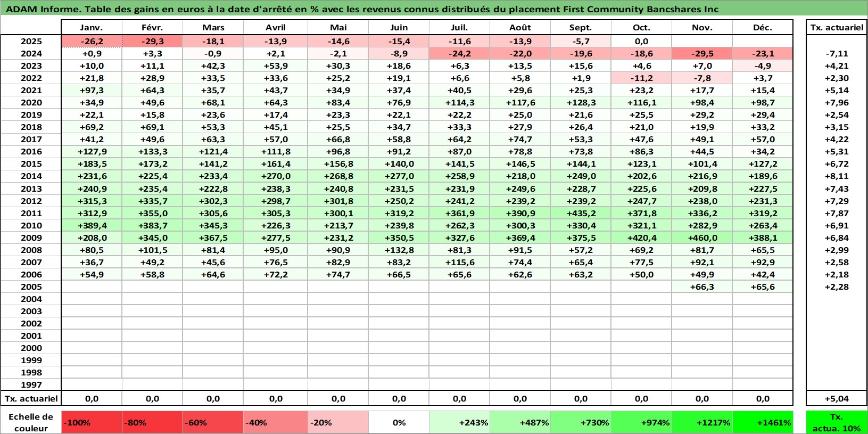The image size is (868, 434).
Task: Click the Oct. column header
Action: pyautogui.click(x=641, y=28)
